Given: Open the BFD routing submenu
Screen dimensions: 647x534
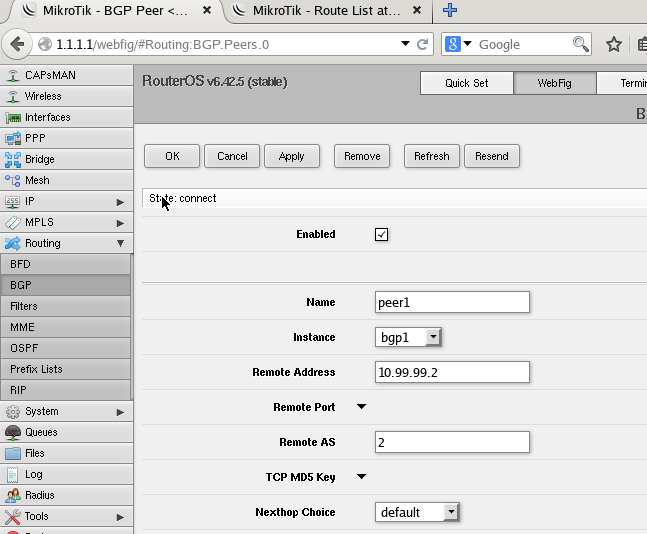Looking at the screenshot, I should (x=65, y=264).
